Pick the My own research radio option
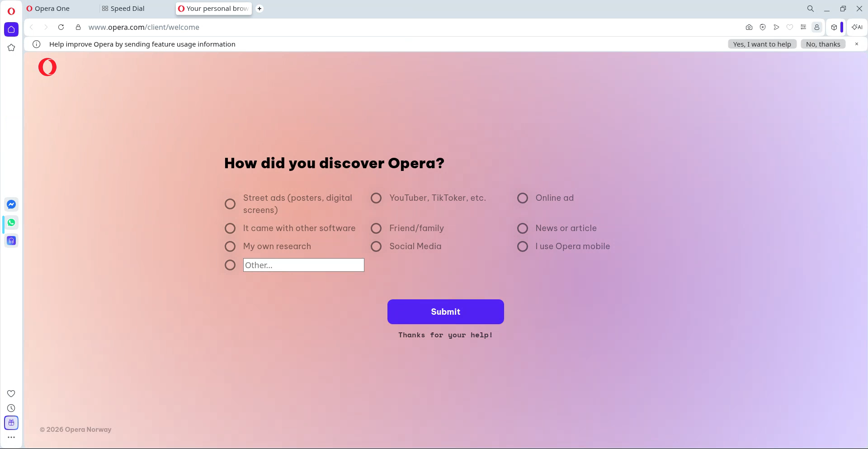The image size is (868, 449). pyautogui.click(x=230, y=246)
